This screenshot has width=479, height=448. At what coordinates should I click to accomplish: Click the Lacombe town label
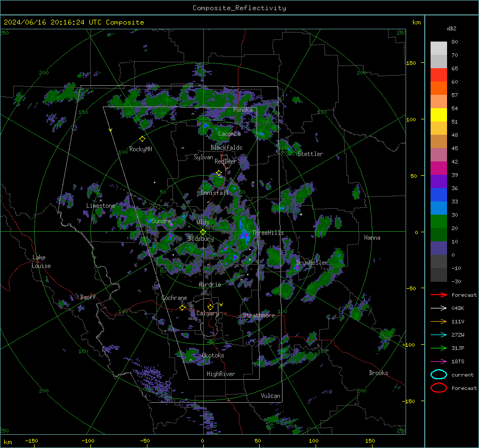coord(229,134)
